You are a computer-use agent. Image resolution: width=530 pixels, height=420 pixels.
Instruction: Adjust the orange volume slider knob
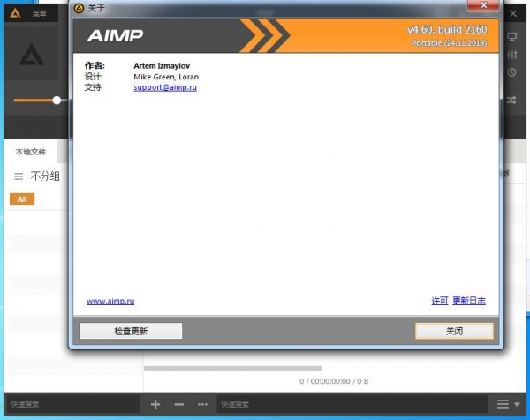tap(57, 101)
